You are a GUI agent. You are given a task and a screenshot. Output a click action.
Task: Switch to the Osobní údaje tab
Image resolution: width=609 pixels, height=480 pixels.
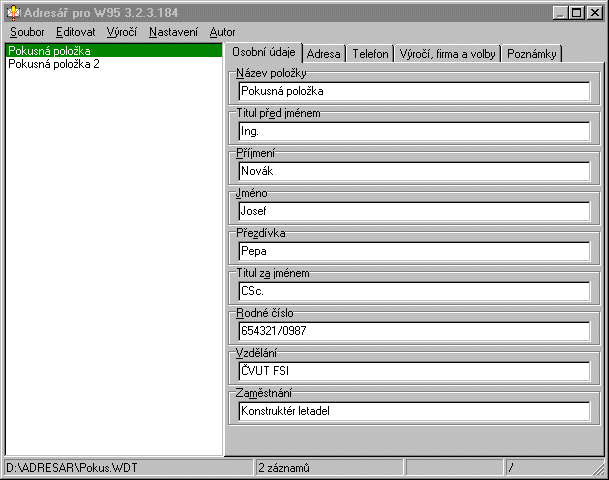pos(264,52)
